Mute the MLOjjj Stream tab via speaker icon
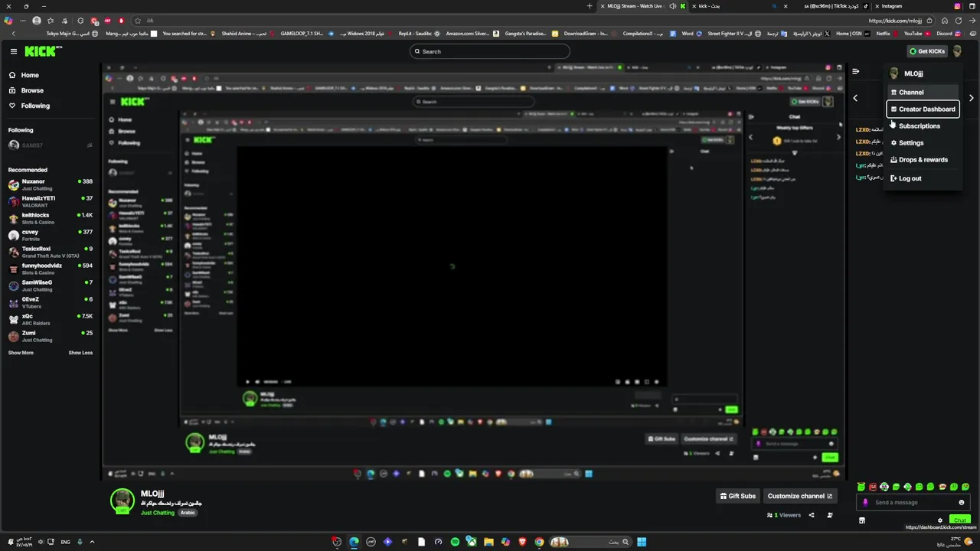The image size is (980, 551). tap(672, 6)
